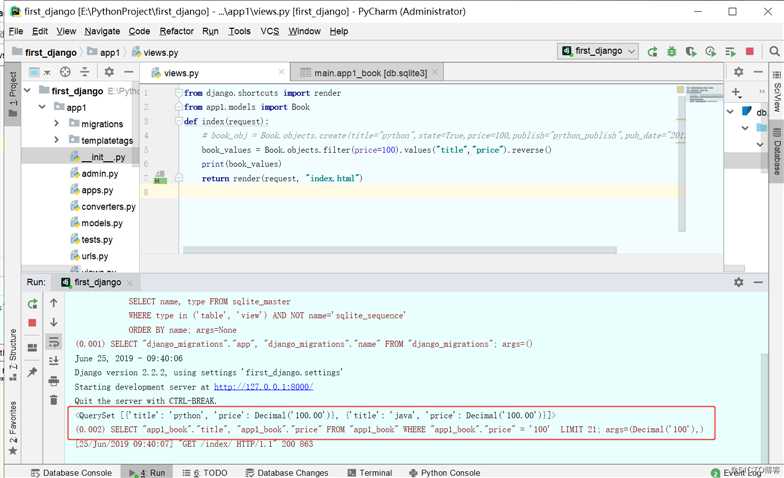
Task: Add new data source plus button
Action: pyautogui.click(x=736, y=92)
